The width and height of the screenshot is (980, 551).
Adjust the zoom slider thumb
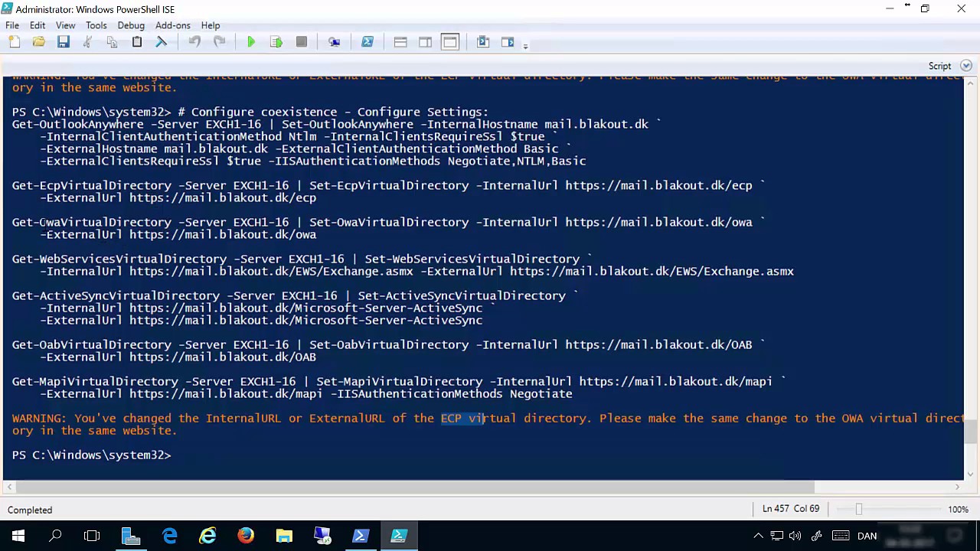coord(858,509)
